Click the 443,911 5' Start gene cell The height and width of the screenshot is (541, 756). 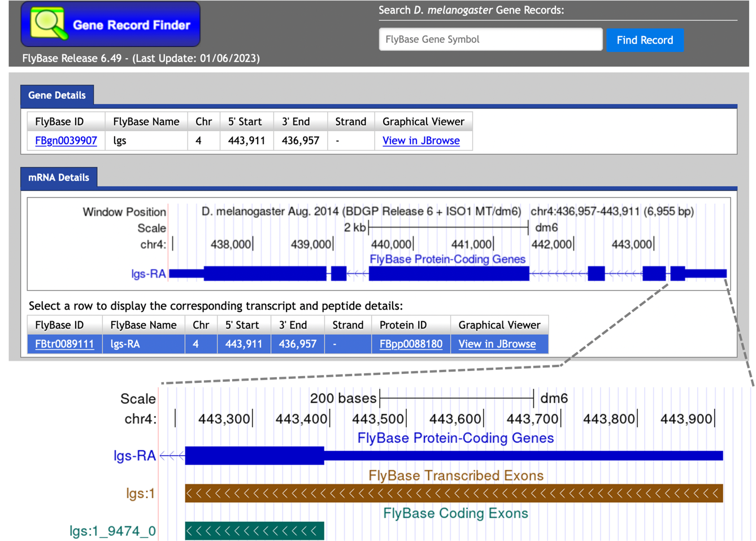click(247, 141)
